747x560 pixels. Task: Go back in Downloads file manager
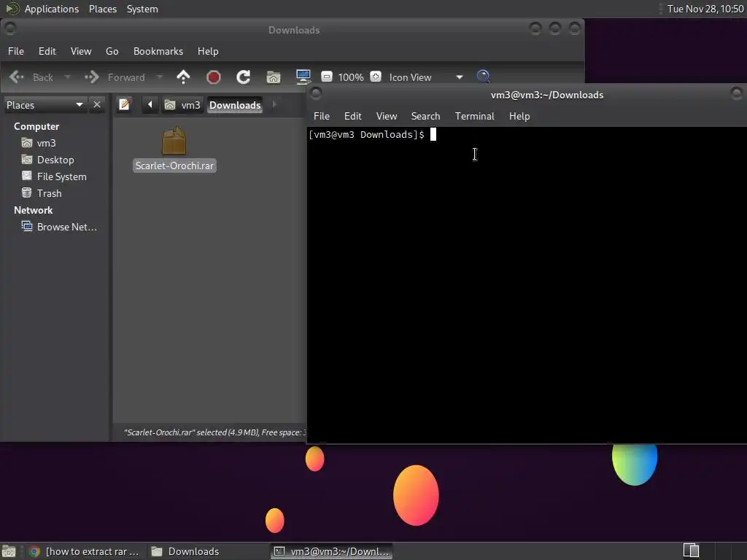point(31,77)
